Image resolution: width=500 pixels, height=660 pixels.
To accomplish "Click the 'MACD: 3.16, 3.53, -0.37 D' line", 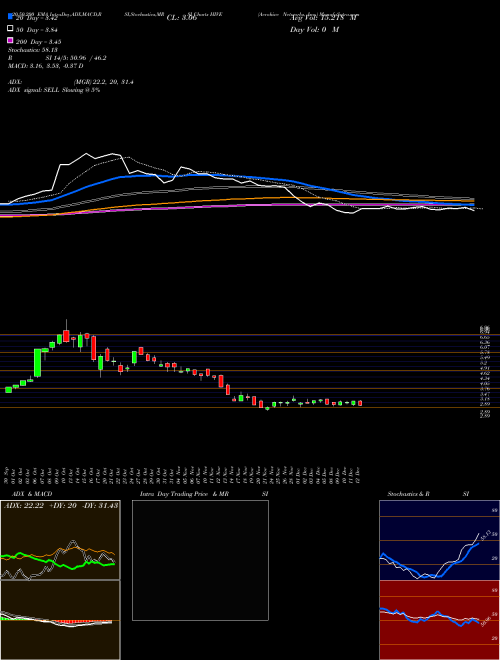I will coord(45,66).
